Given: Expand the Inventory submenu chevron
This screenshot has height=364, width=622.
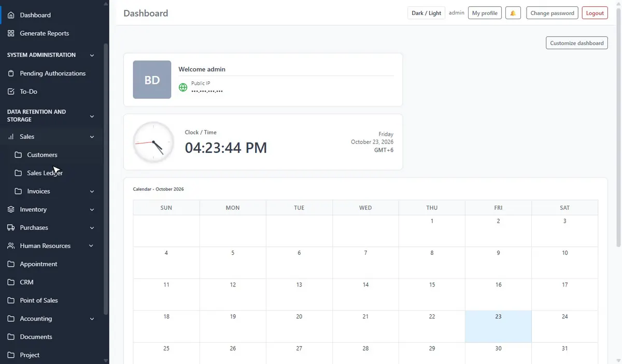Looking at the screenshot, I should tap(92, 210).
